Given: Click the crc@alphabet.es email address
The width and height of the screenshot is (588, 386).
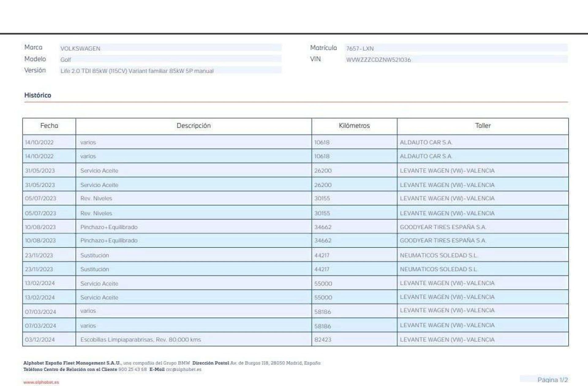Looking at the screenshot, I should [183, 369].
